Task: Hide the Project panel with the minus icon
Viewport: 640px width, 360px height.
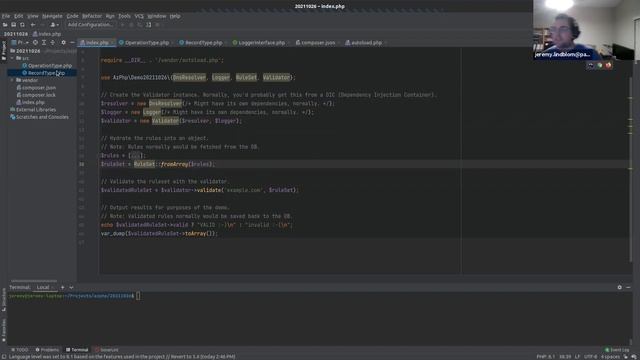Action: (72, 42)
